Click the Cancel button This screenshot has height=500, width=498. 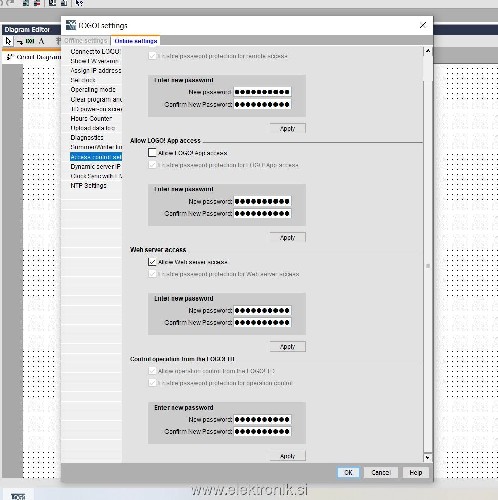381,472
